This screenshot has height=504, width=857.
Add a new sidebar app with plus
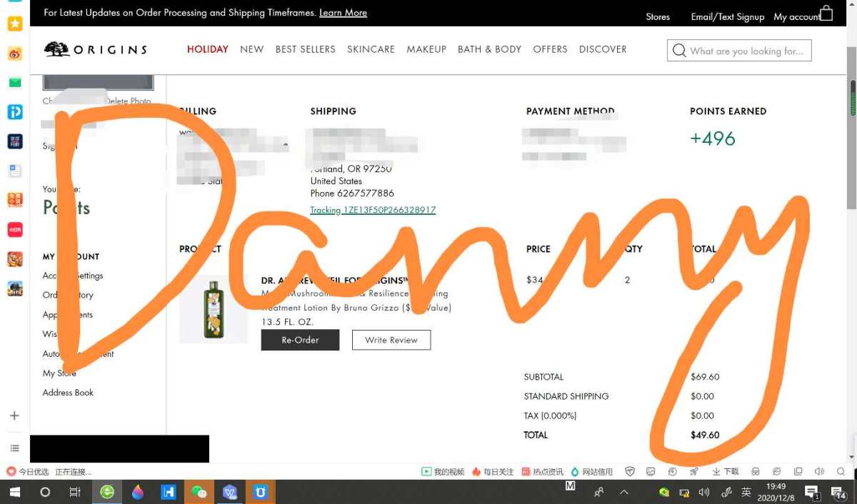(14, 415)
